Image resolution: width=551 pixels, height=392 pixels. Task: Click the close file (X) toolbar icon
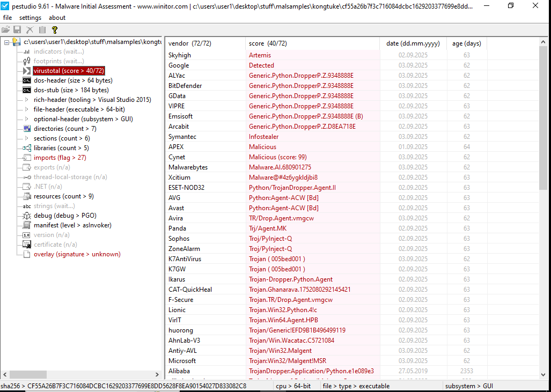(x=30, y=30)
